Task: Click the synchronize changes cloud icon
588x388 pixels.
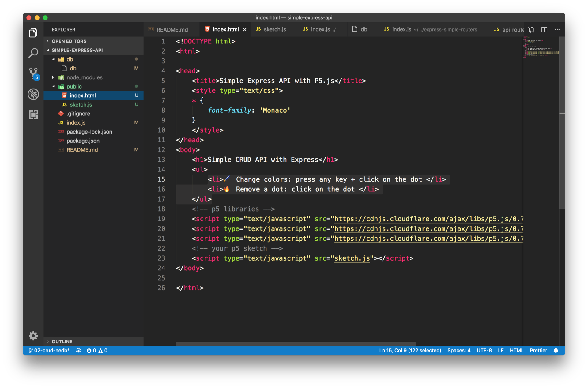Action: (78, 350)
